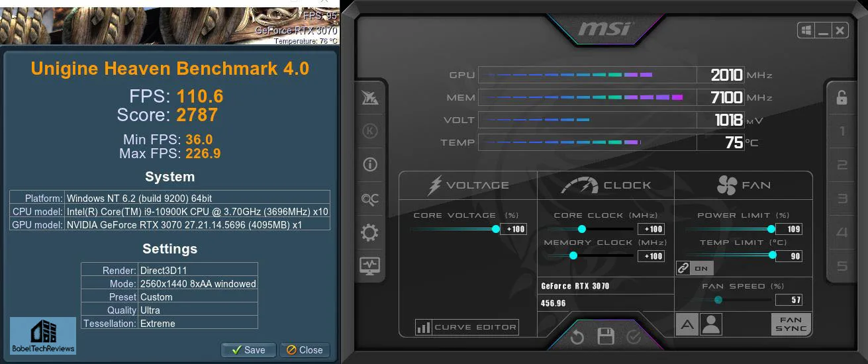Edit Memory Clock value field +100
Image resolution: width=868 pixels, height=364 pixels.
click(x=651, y=256)
